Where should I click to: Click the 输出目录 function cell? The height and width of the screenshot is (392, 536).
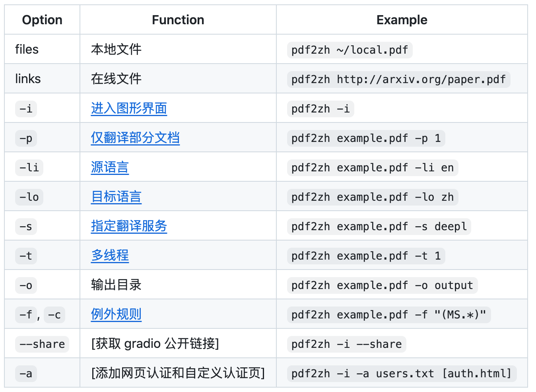click(x=116, y=285)
